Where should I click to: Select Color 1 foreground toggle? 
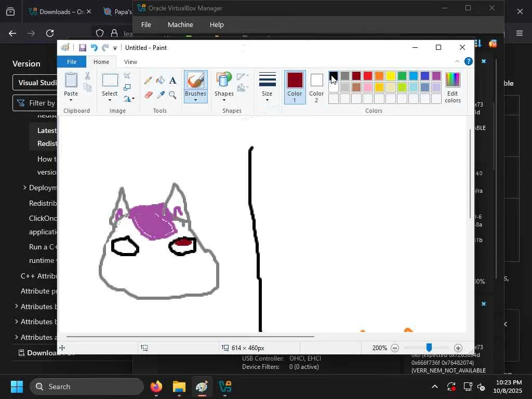click(295, 87)
